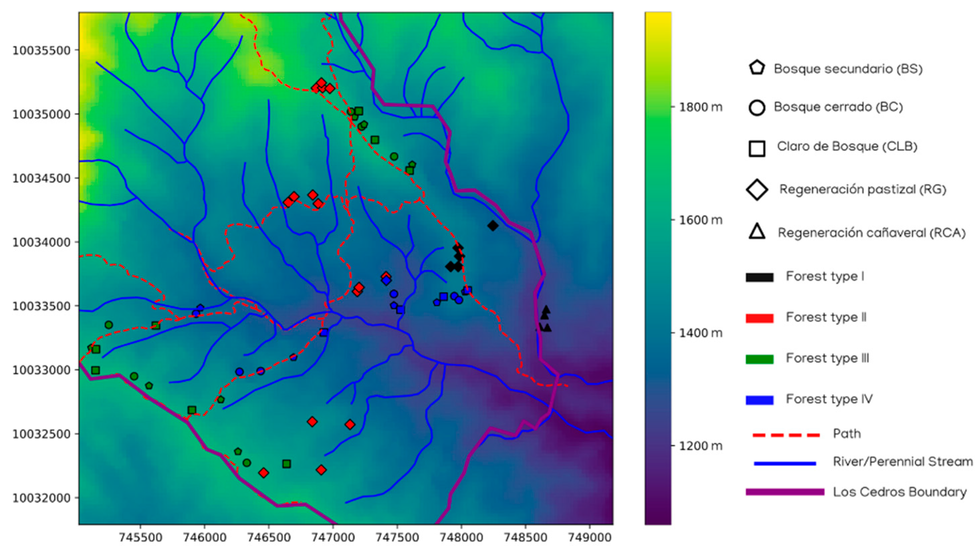Click the red Forest type II swatch
Screen dimensions: 980x550
tap(759, 318)
